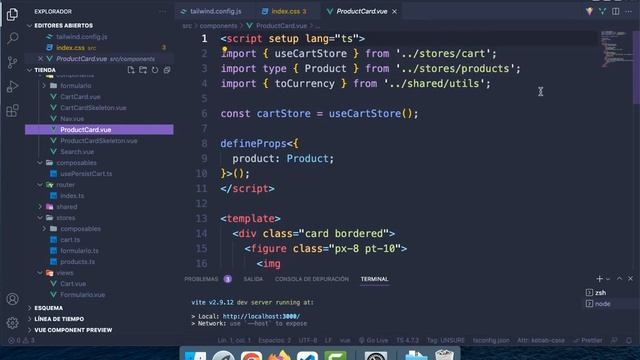Viewport: 640px width, 360px height.
Task: Open the Explorer view in the activity bar
Action: tap(12, 14)
